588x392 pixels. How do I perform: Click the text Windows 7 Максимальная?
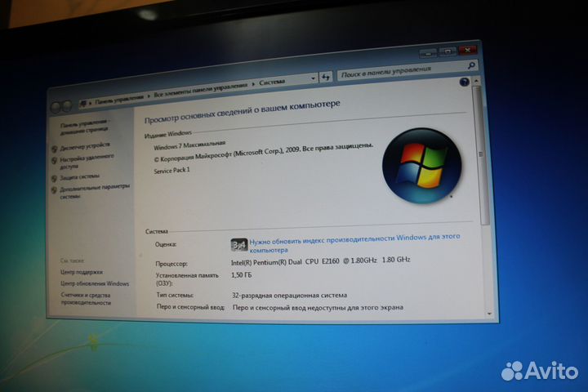click(189, 145)
